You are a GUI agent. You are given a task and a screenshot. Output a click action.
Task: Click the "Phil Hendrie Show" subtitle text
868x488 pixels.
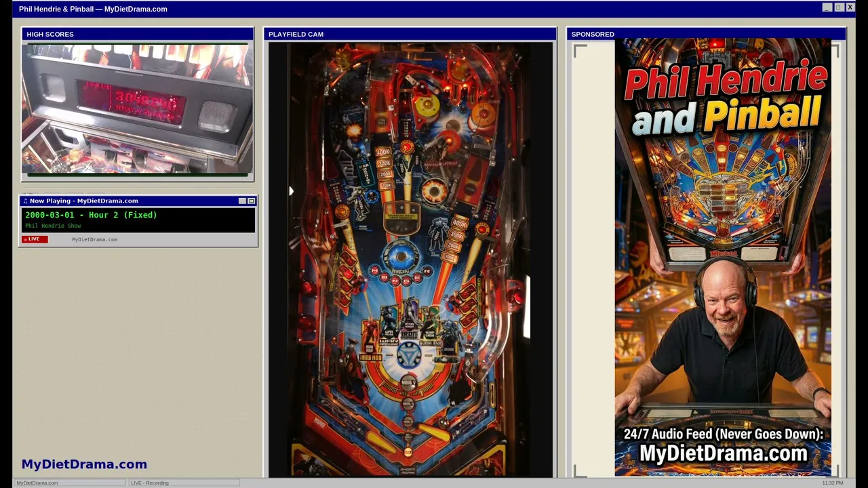click(x=53, y=226)
